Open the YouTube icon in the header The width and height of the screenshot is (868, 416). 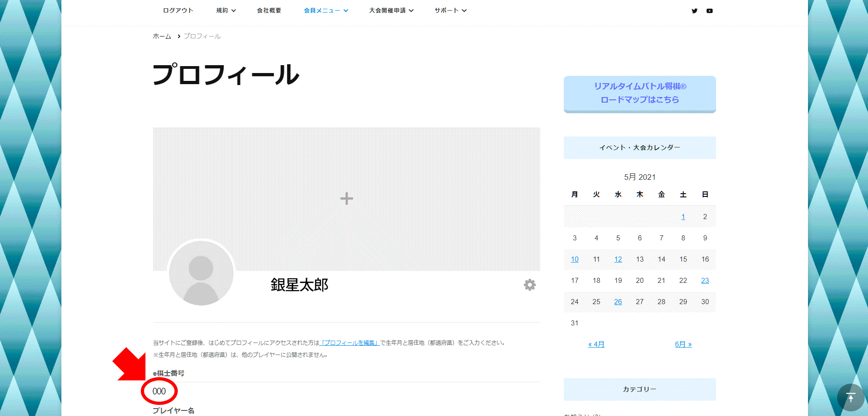coord(709,11)
